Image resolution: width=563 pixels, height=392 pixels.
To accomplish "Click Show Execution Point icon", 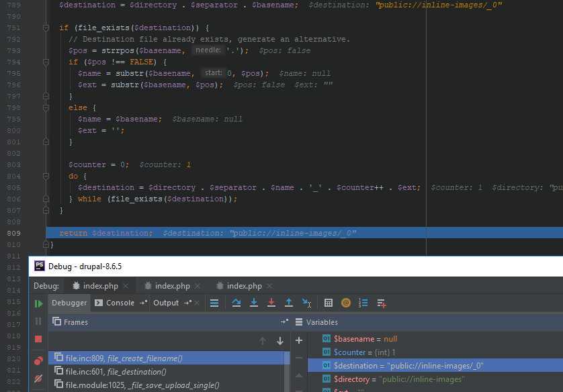I will click(x=214, y=303).
